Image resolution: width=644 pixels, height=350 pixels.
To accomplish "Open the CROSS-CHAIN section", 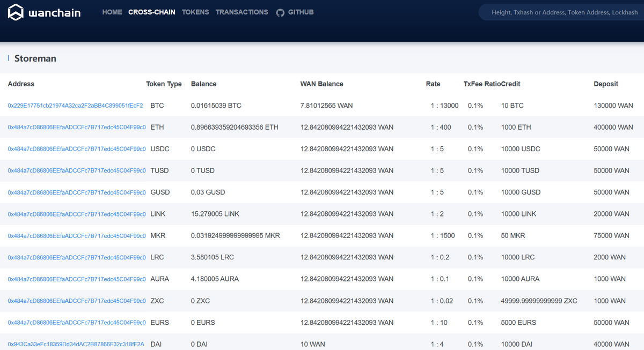I will point(152,12).
